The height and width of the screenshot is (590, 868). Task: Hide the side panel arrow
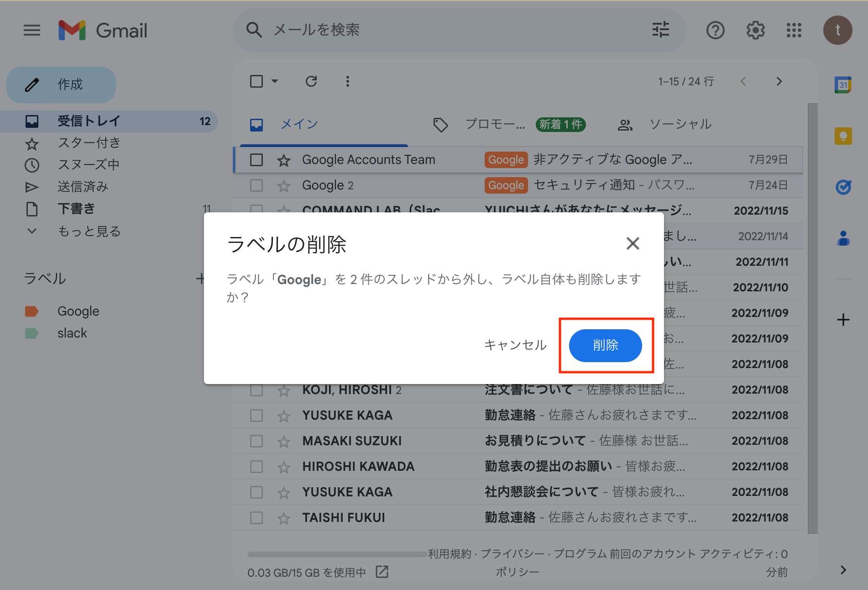click(843, 570)
